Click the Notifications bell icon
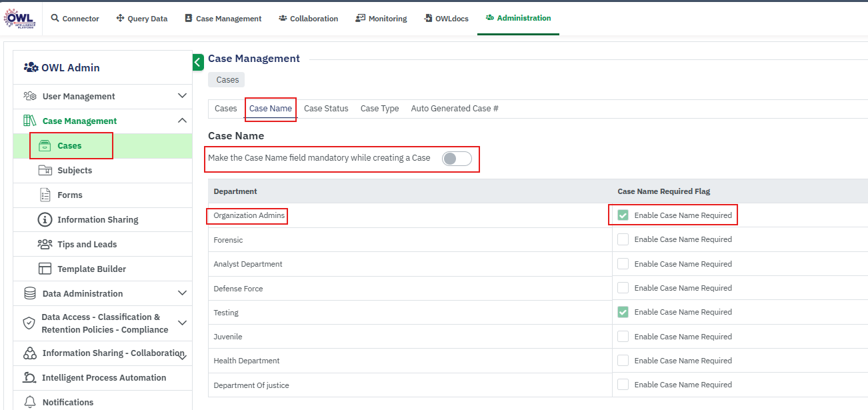 tap(29, 402)
